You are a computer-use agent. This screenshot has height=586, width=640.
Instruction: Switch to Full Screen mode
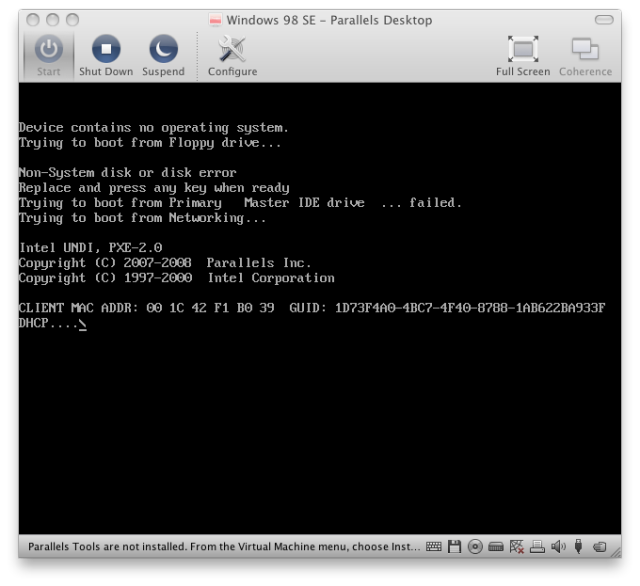coord(523,56)
